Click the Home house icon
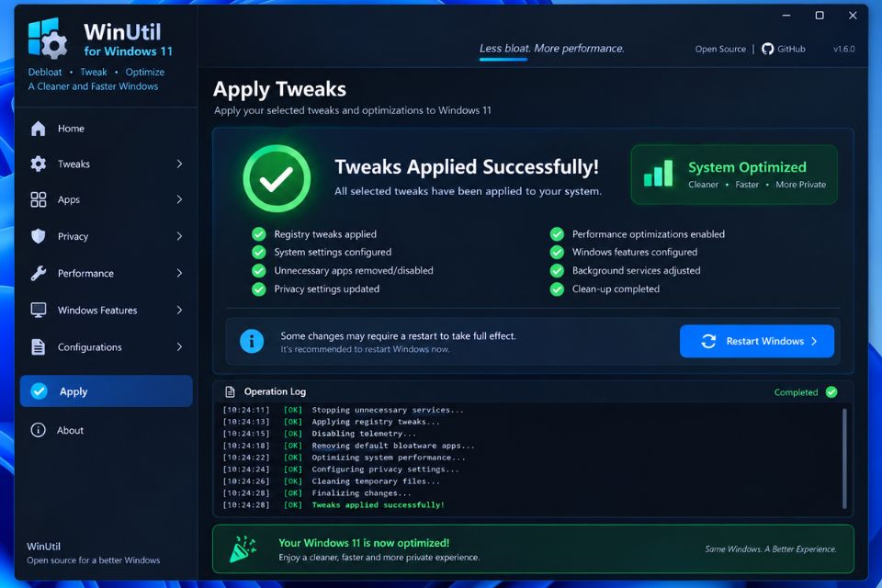The height and width of the screenshot is (588, 882). pyautogui.click(x=39, y=129)
